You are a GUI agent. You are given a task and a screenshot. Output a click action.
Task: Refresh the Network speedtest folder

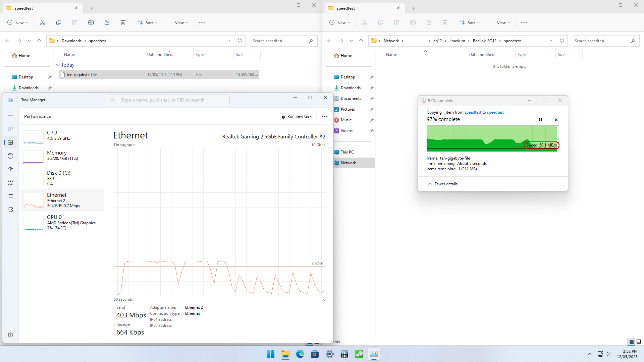[562, 41]
